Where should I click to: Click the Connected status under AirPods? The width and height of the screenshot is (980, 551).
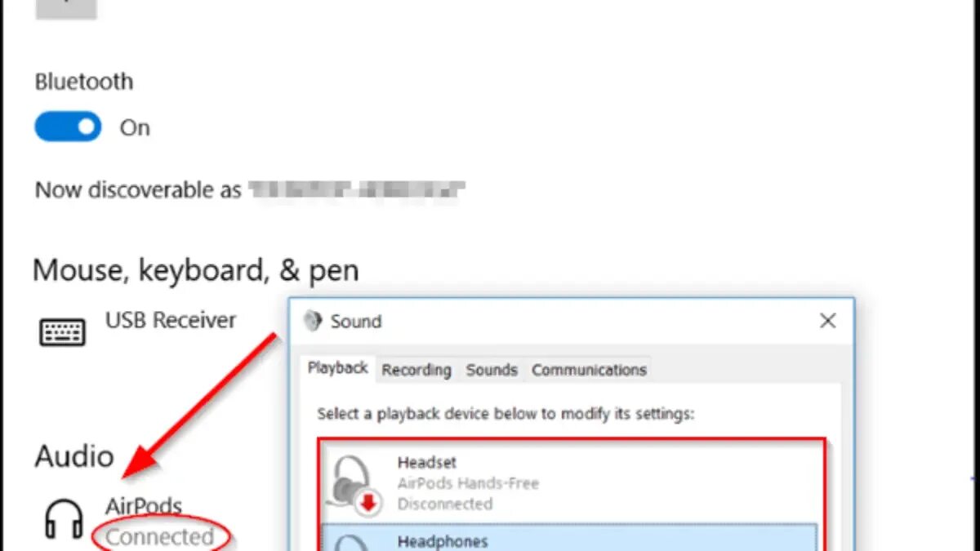[160, 537]
